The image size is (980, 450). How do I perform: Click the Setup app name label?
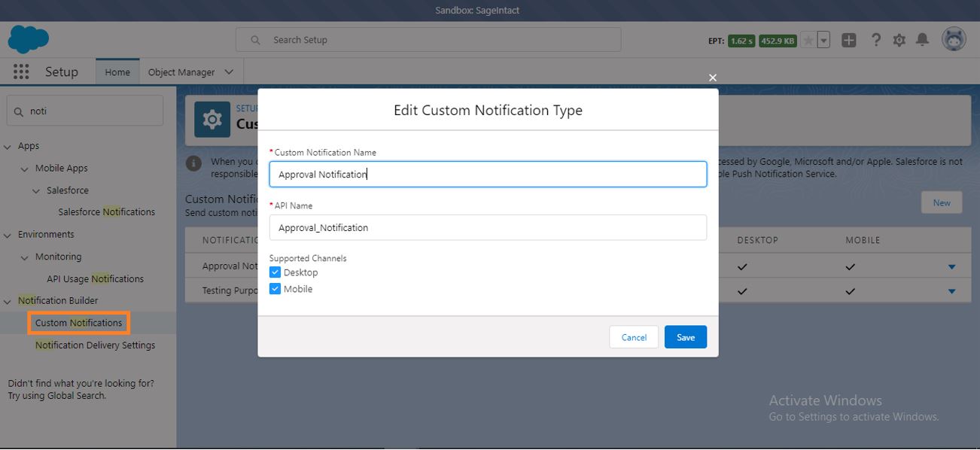click(x=62, y=71)
